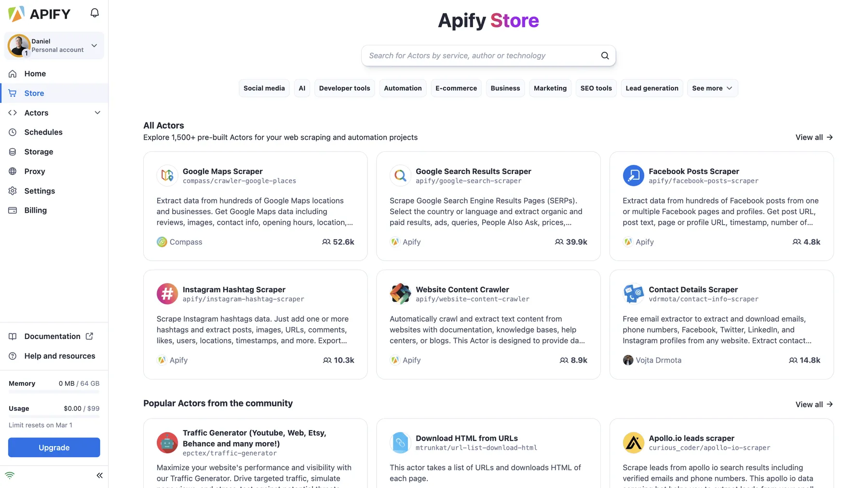
Task: Click the apify/instagram-hashtag-scraper slug text
Action: tap(243, 299)
